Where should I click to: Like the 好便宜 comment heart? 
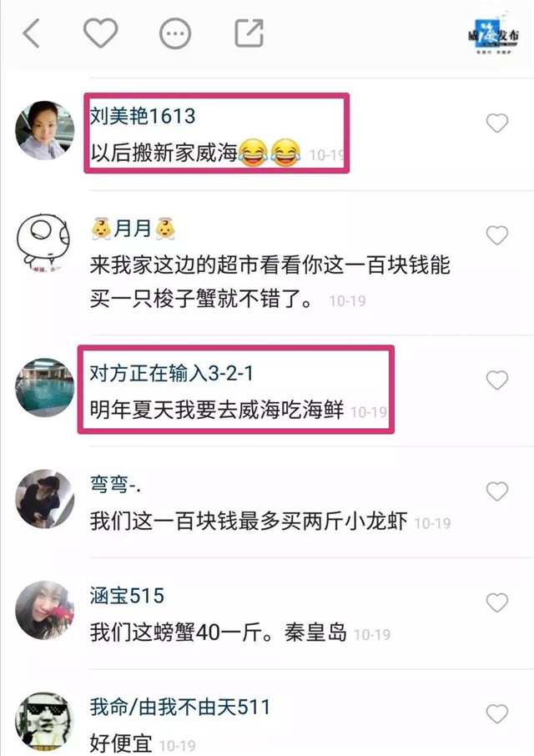coord(497,714)
